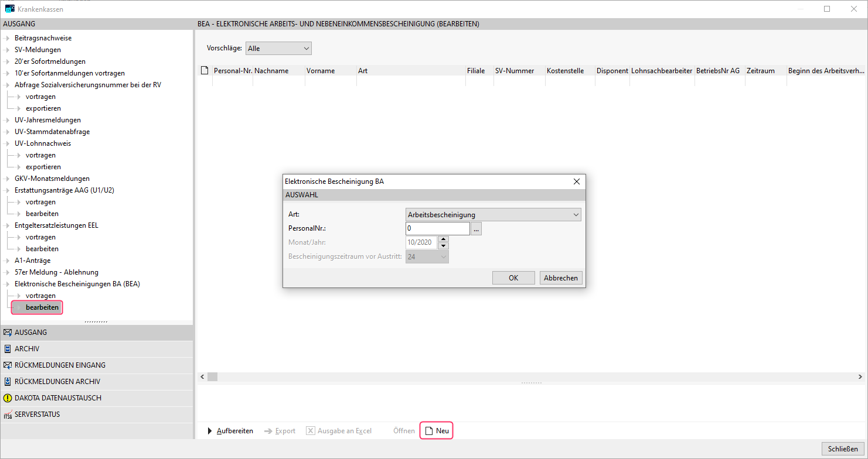
Task: Sort by Nachname column header
Action: coord(279,71)
